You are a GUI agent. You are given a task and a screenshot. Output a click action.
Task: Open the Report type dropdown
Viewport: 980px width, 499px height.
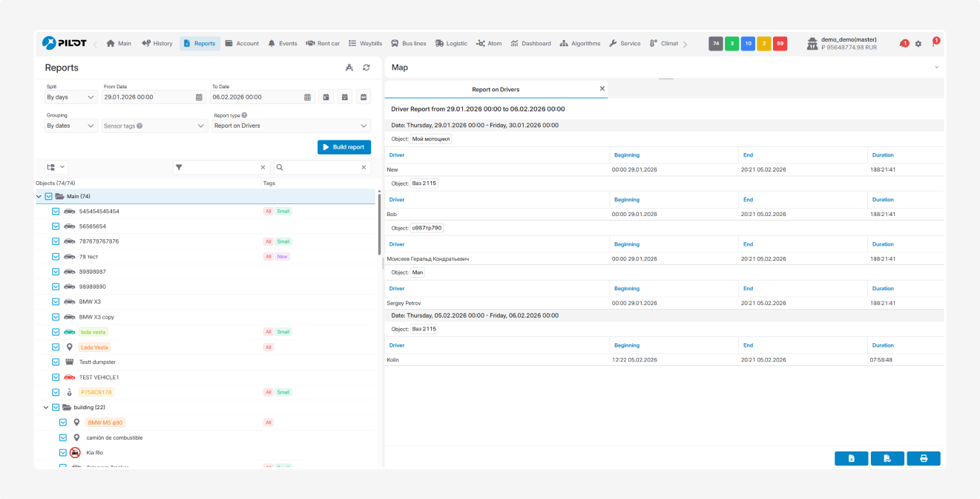291,126
